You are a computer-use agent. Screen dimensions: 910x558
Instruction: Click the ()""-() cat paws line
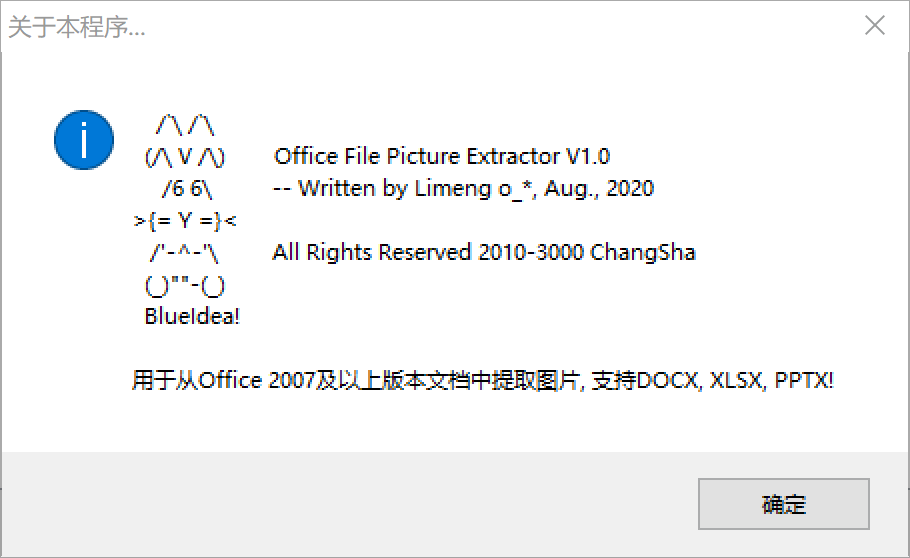[185, 285]
